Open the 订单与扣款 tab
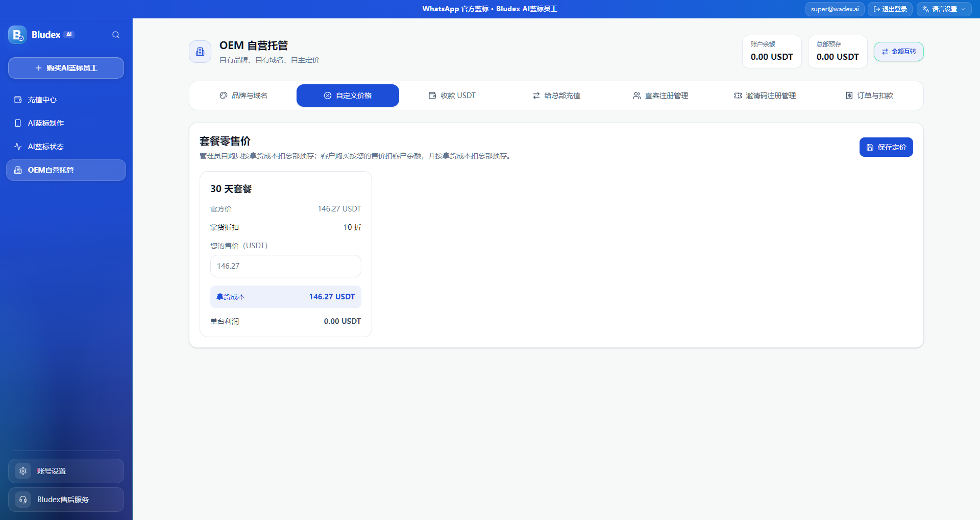The width and height of the screenshot is (980, 520). (x=869, y=96)
